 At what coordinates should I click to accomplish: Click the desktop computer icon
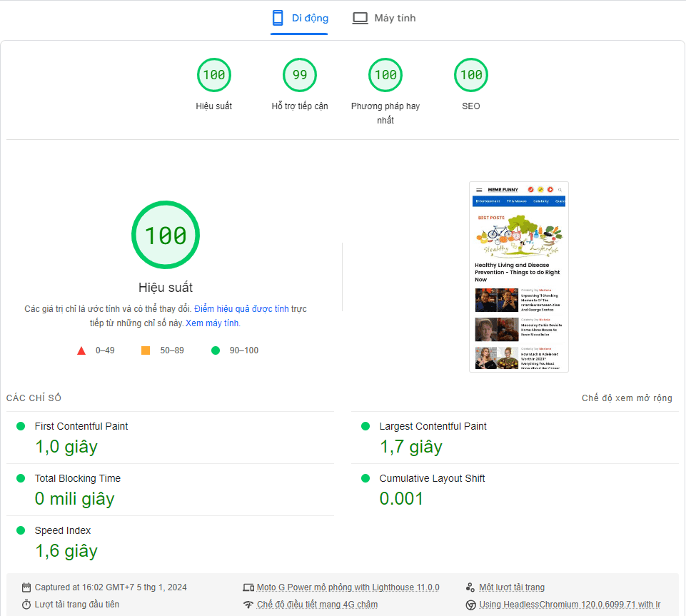pos(360,18)
